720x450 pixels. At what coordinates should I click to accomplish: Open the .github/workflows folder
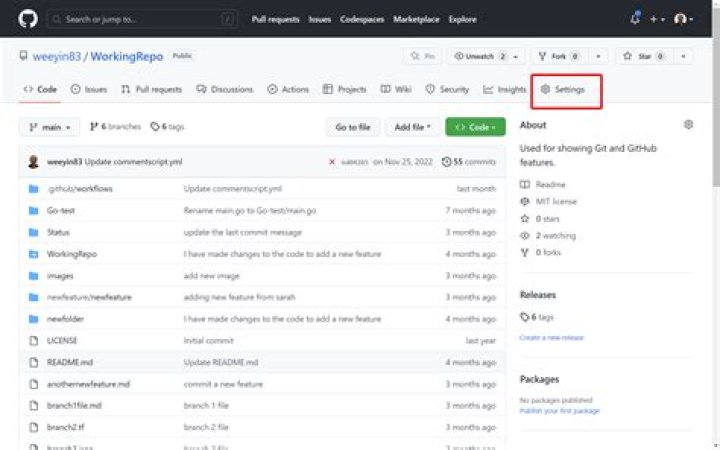coord(80,189)
